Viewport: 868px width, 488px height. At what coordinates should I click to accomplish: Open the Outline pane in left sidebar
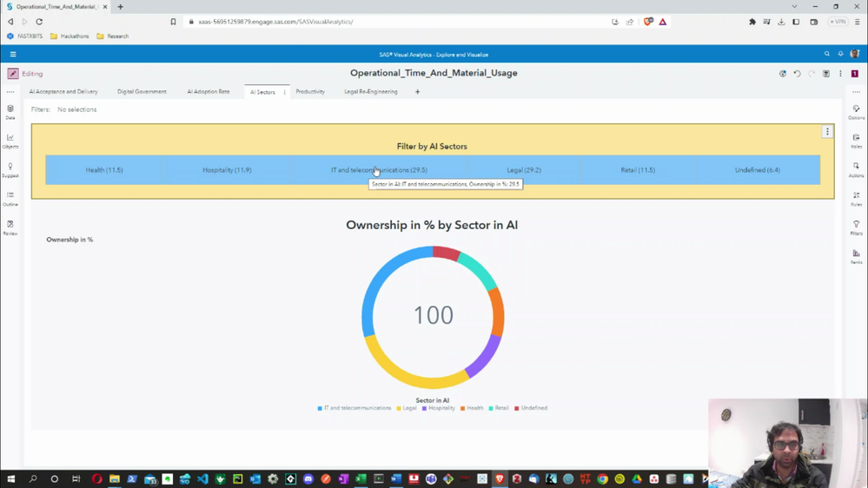(10, 198)
